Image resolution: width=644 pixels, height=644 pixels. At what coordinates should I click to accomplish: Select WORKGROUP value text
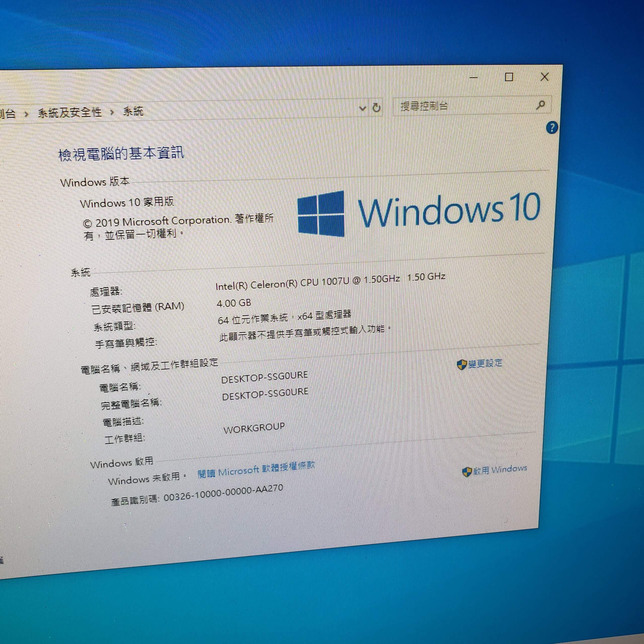pos(254,428)
